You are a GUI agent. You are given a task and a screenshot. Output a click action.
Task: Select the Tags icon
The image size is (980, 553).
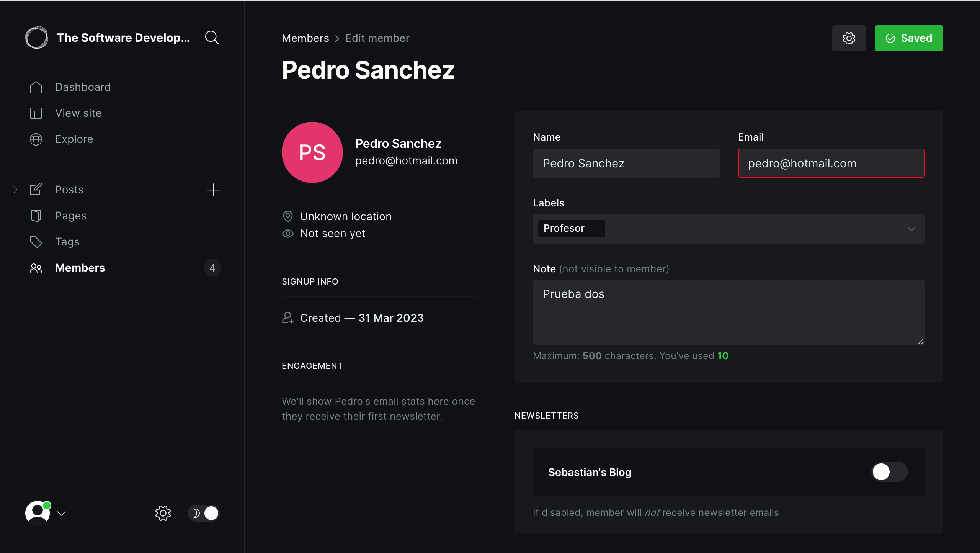(x=36, y=242)
